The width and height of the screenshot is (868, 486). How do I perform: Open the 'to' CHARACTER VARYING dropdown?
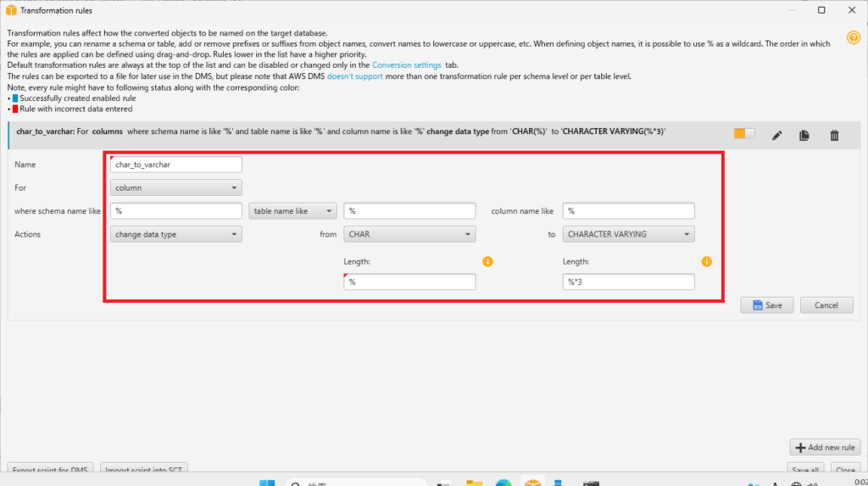628,234
